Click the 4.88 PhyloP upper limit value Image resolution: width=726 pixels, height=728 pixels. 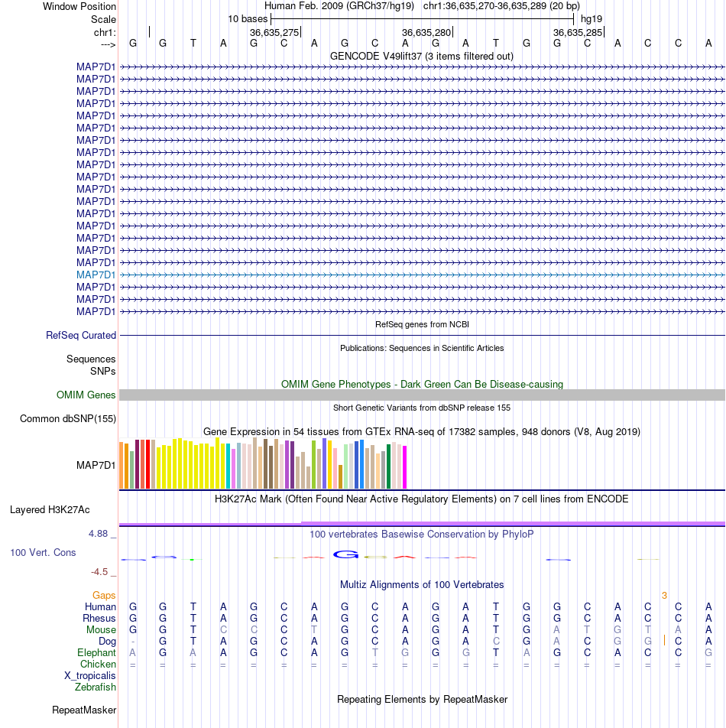pyautogui.click(x=98, y=534)
